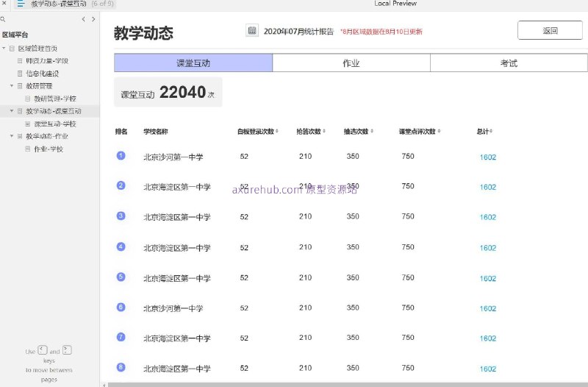Switch to the 考试 tab
588x387 pixels.
509,63
